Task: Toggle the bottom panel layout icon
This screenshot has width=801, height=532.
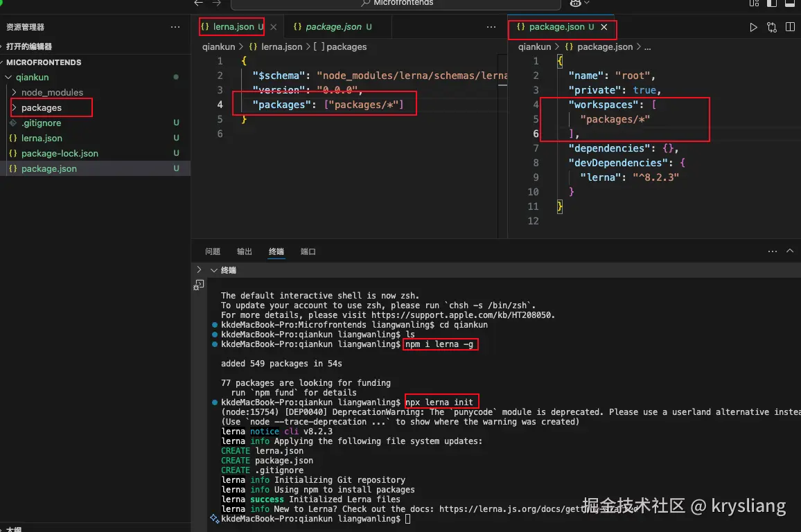Action: click(790, 3)
